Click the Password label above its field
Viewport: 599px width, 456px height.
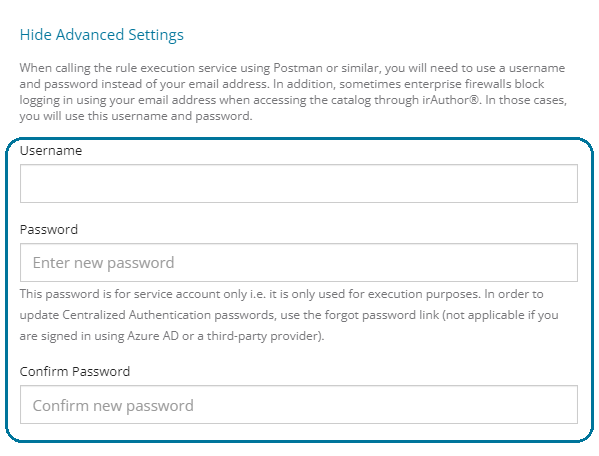(49, 230)
